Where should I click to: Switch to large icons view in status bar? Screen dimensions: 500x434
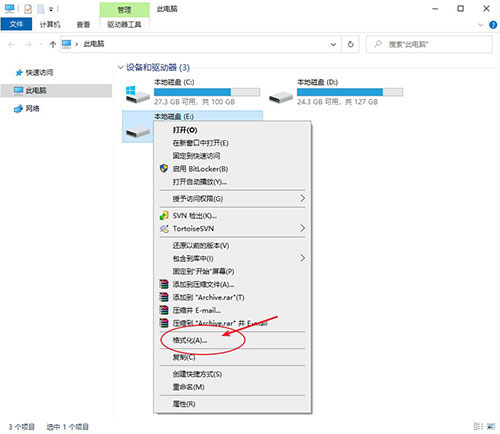click(491, 426)
